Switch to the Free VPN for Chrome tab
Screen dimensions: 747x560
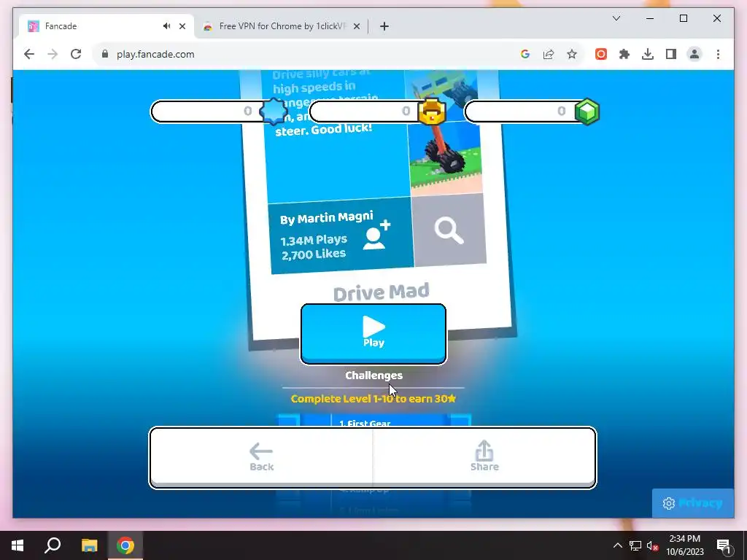(x=282, y=26)
